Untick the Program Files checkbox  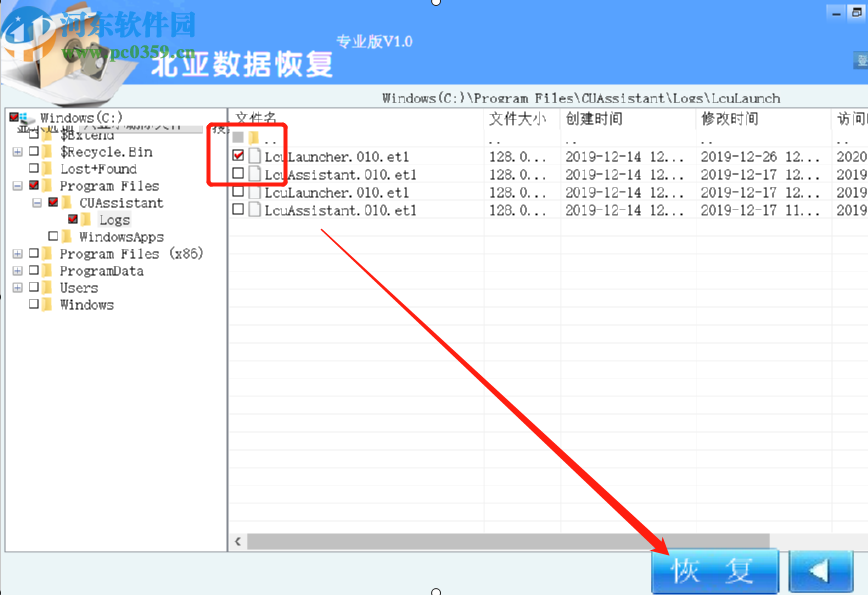[x=34, y=185]
